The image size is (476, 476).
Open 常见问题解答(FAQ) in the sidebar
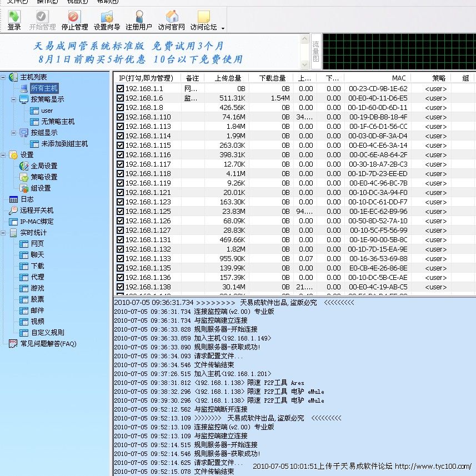click(48, 344)
